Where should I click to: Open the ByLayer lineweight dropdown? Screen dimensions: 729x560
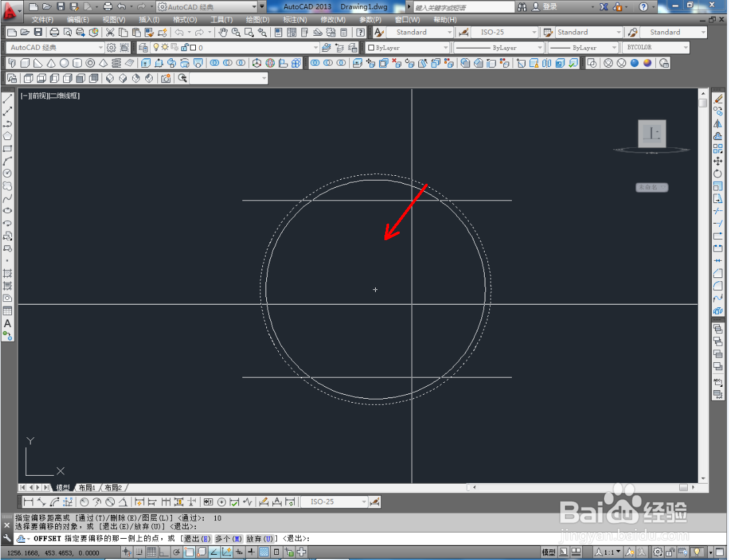[x=584, y=47]
